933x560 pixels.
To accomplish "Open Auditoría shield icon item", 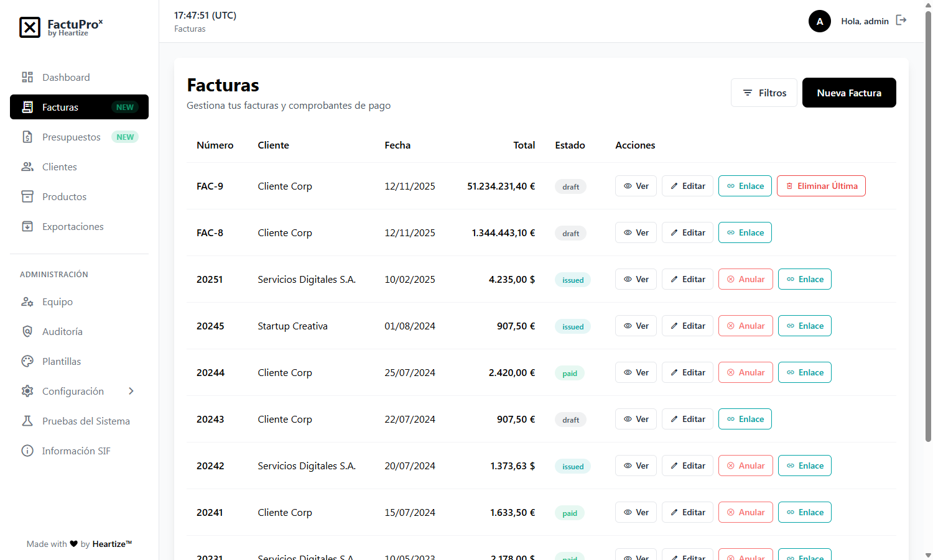I will tap(27, 331).
